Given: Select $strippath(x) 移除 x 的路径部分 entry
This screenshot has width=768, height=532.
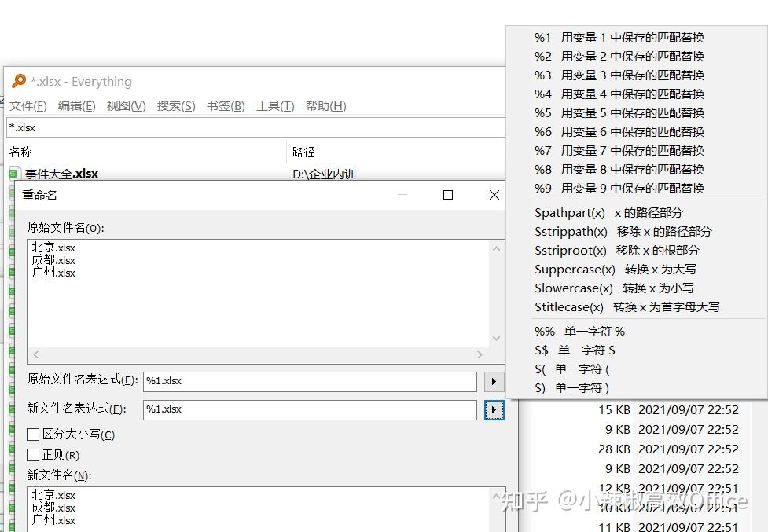Looking at the screenshot, I should click(x=623, y=232).
